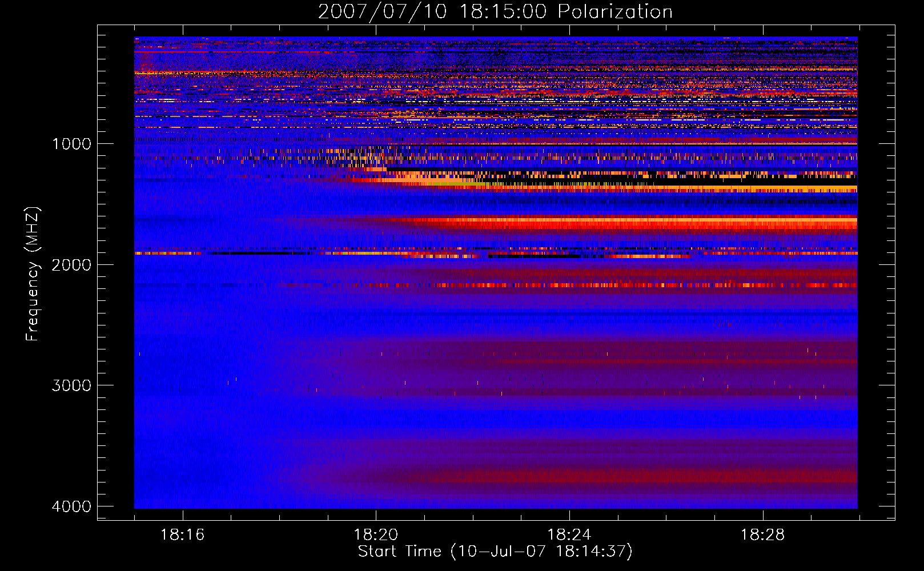The height and width of the screenshot is (571, 924).
Task: Click the 18:28 time tick label
Action: point(763,535)
